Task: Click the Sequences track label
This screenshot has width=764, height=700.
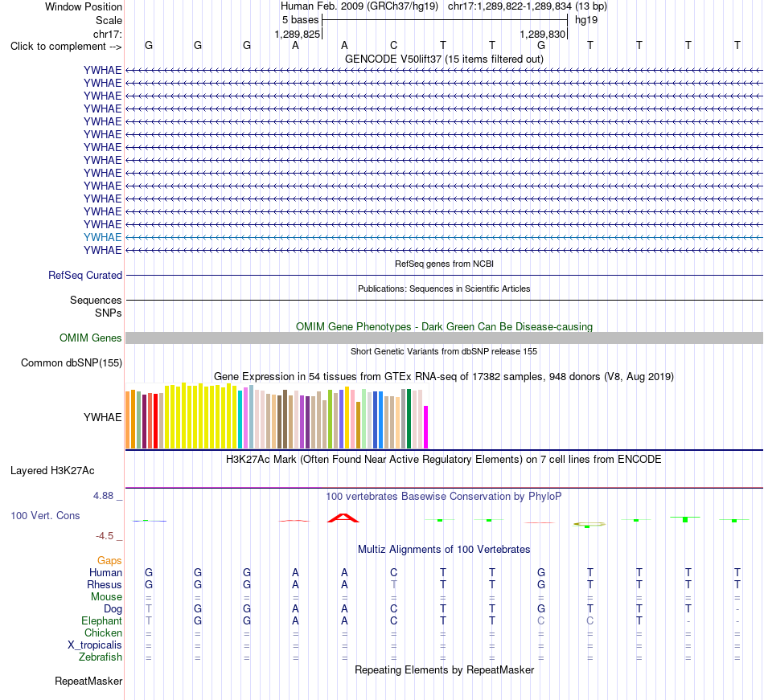Action: click(x=96, y=301)
